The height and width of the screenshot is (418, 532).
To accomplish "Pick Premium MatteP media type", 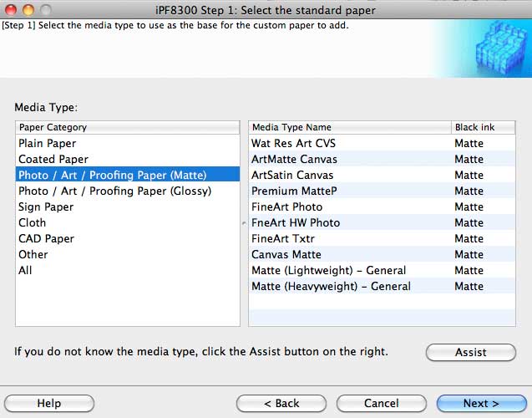I will tap(382, 191).
